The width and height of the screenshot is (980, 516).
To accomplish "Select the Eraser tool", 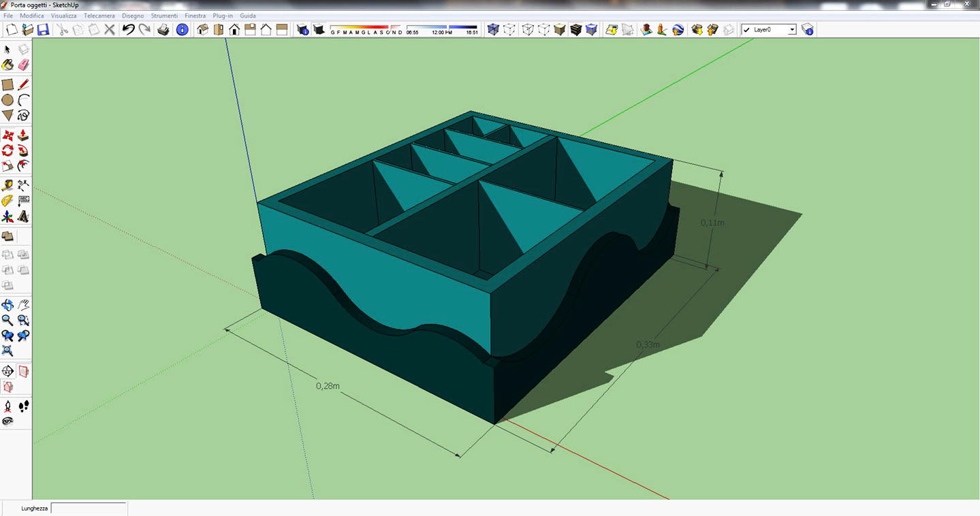I will click(x=24, y=65).
